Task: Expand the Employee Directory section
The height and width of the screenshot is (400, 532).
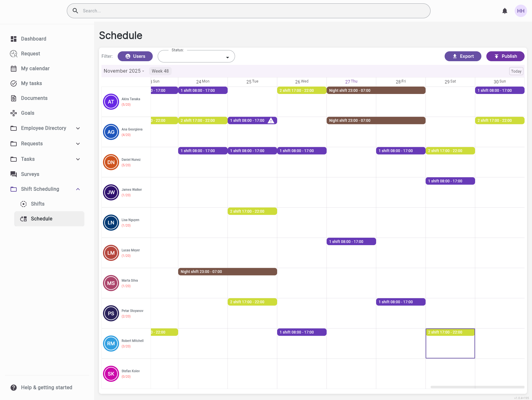Action: [x=78, y=128]
